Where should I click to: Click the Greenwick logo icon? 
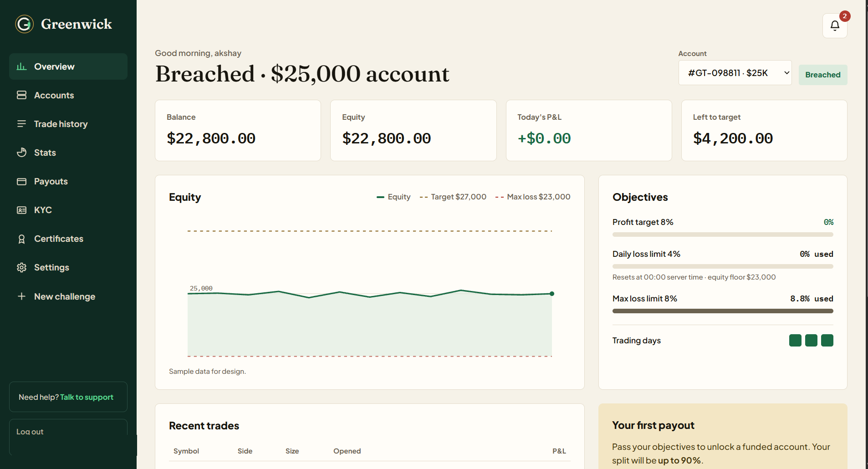[x=25, y=24]
